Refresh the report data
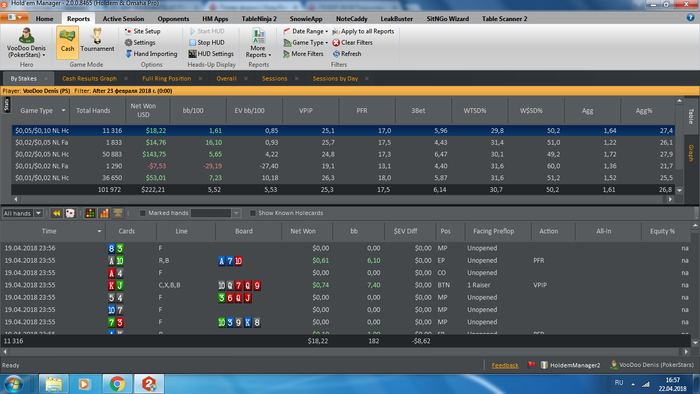 pos(347,54)
